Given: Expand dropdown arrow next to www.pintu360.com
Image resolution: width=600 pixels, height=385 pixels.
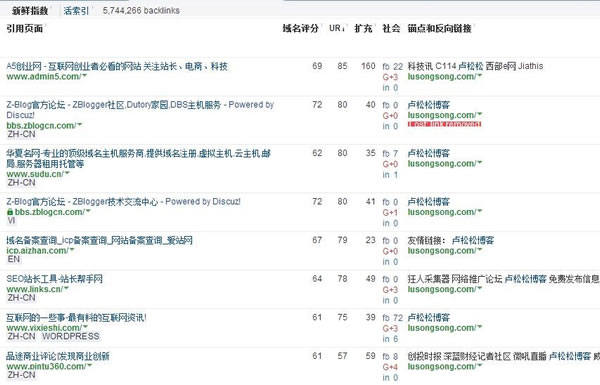Looking at the screenshot, I should (90, 365).
